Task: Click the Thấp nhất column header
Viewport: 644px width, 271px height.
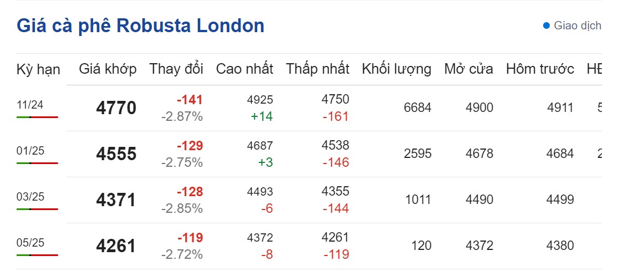Action: 318,69
